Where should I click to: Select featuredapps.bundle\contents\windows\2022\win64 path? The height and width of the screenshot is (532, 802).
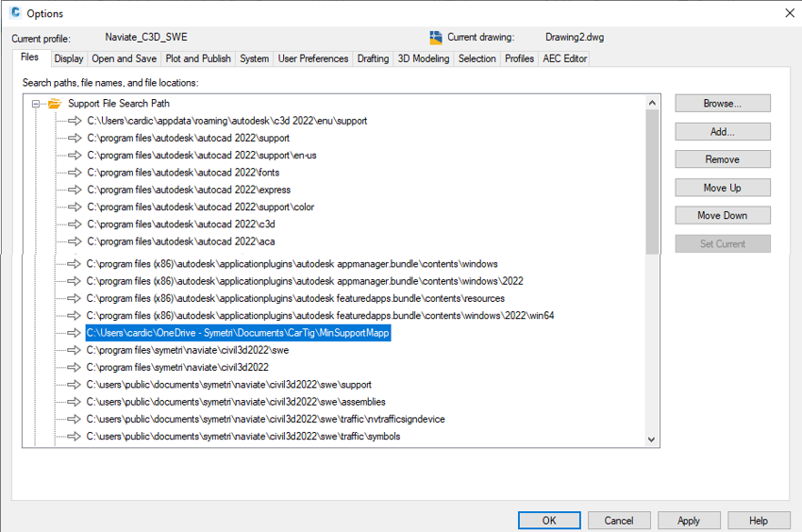[320, 316]
